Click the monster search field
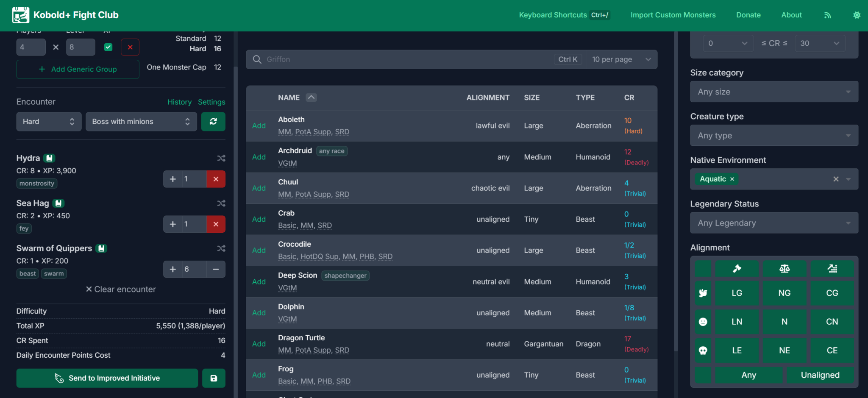Viewport: 868px width, 398px height. (x=407, y=59)
